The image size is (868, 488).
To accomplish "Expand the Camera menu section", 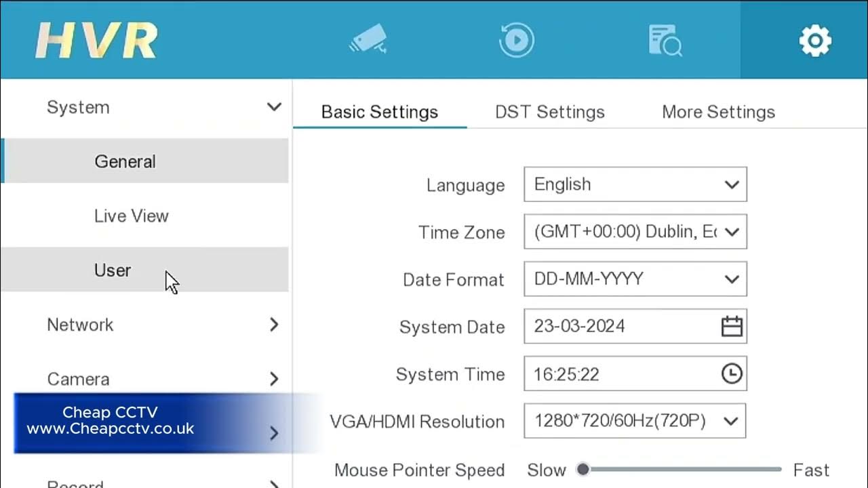I will [274, 379].
